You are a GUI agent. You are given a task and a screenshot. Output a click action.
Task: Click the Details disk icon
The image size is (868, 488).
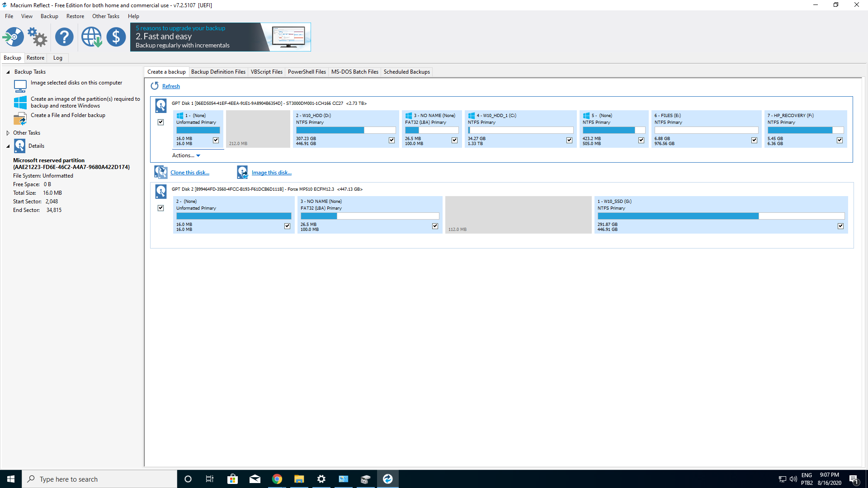point(19,146)
